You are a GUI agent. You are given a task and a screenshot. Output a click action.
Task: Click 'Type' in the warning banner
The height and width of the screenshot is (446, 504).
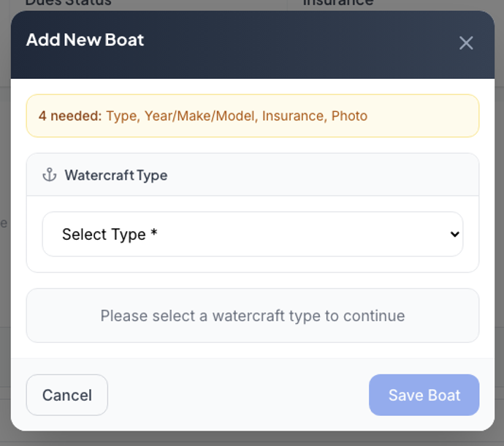(121, 116)
